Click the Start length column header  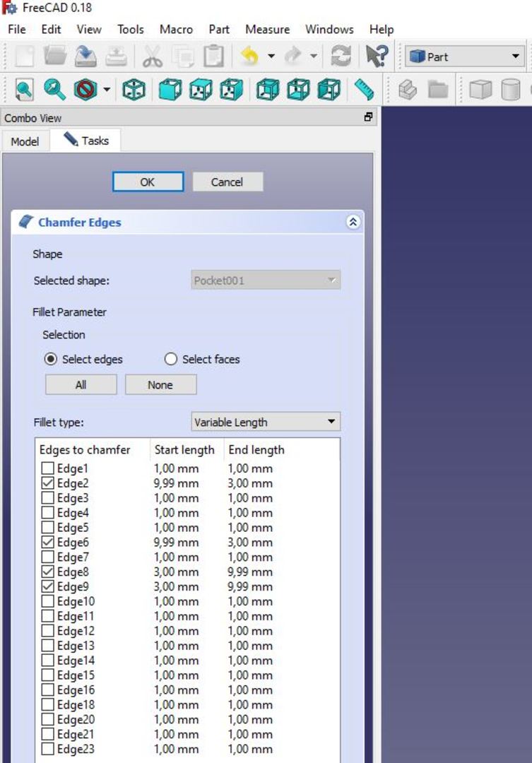pyautogui.click(x=187, y=449)
